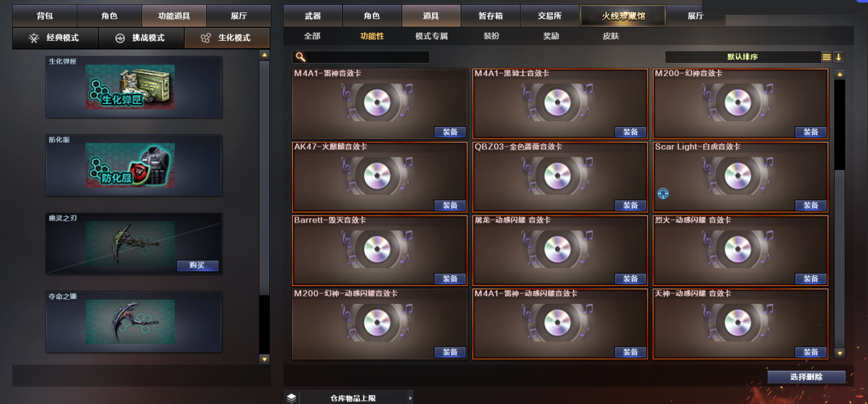Click the search input field
Screen dimensions: 868x404
[x=361, y=57]
